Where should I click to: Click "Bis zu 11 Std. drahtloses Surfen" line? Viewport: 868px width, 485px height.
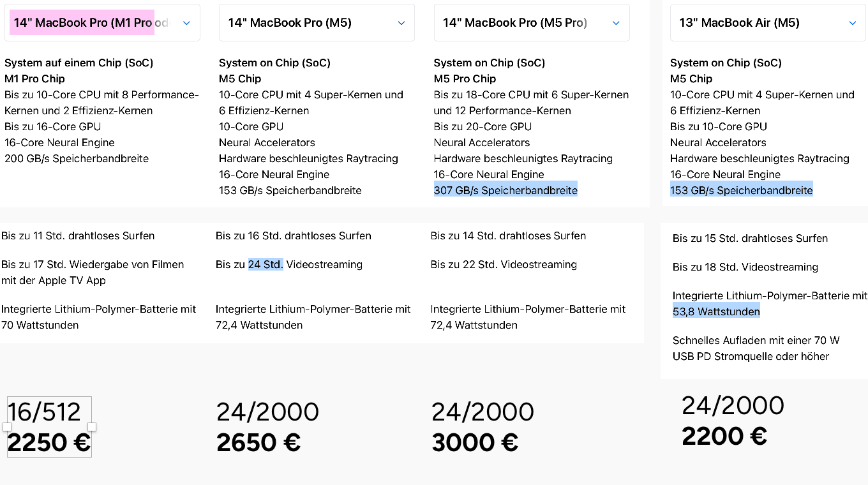[x=78, y=235]
